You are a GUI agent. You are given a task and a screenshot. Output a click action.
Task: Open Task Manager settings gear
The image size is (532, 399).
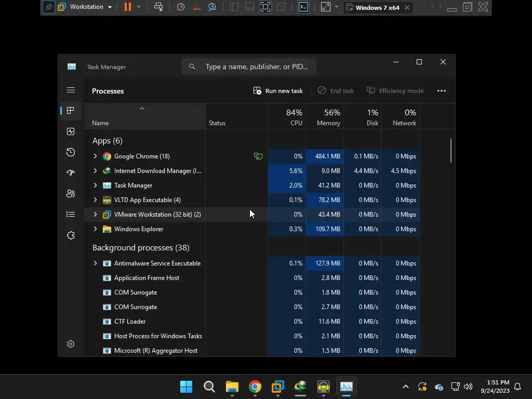[x=71, y=344]
